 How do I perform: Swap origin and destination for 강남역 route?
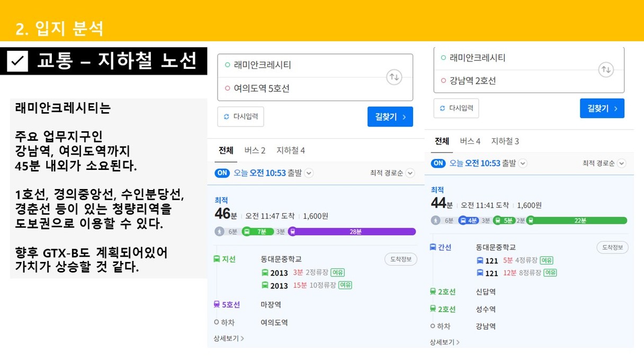(x=606, y=69)
